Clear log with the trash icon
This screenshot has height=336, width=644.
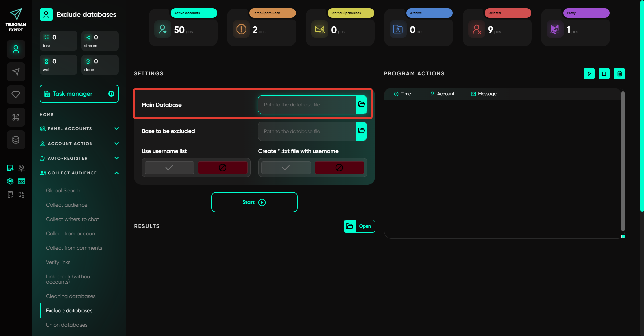point(619,74)
